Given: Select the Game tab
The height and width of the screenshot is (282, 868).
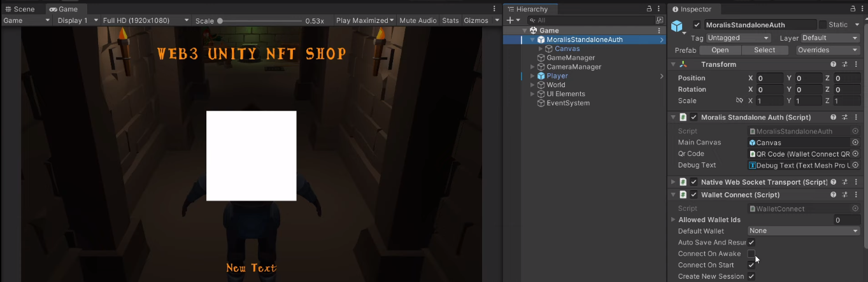Looking at the screenshot, I should [x=63, y=9].
